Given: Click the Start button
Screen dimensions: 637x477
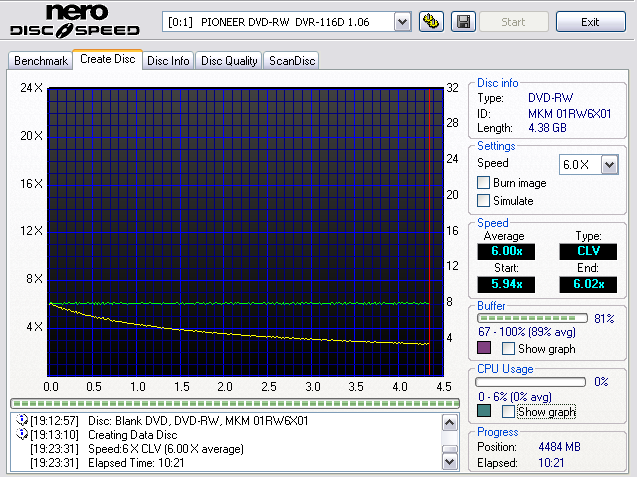Looking at the screenshot, I should [514, 22].
